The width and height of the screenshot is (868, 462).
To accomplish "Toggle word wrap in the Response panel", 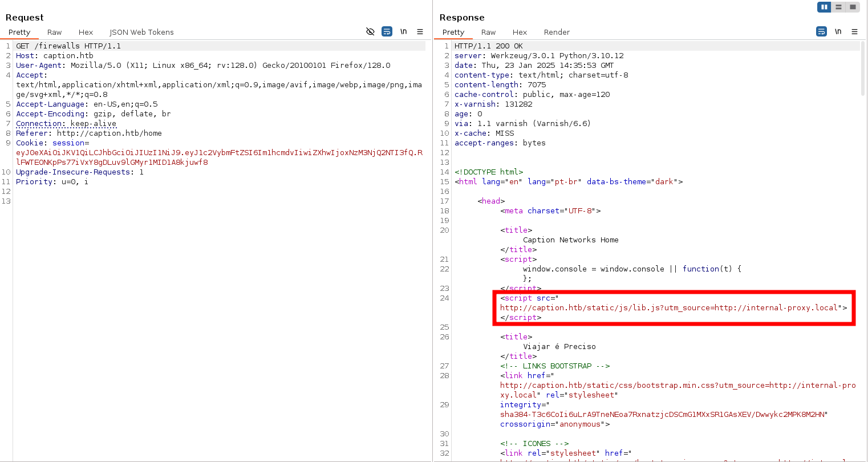I will click(x=821, y=32).
